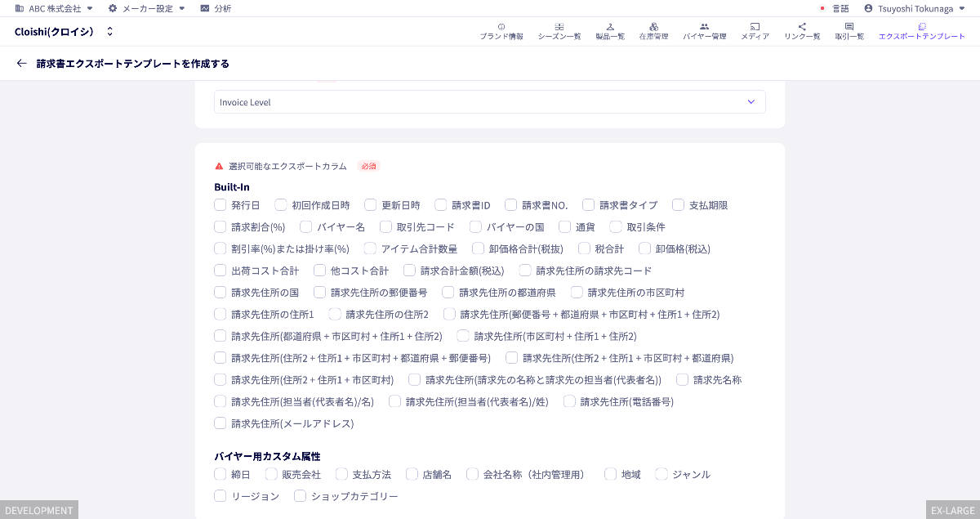Click the 言語 flag icon
980x519 pixels.
[x=823, y=8]
